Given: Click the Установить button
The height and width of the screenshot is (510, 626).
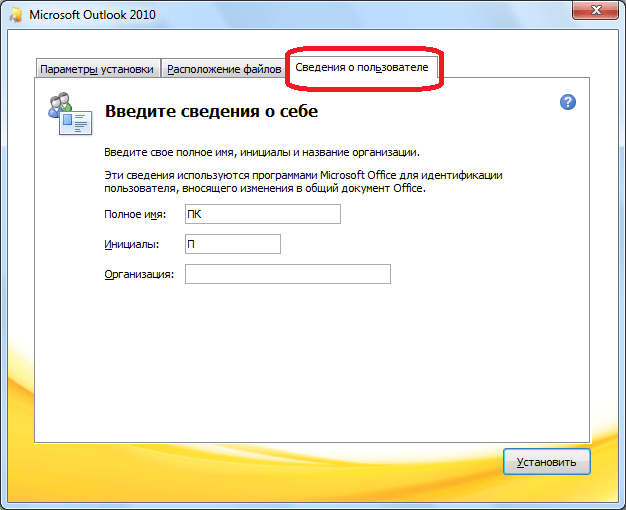Looking at the screenshot, I should click(x=547, y=462).
